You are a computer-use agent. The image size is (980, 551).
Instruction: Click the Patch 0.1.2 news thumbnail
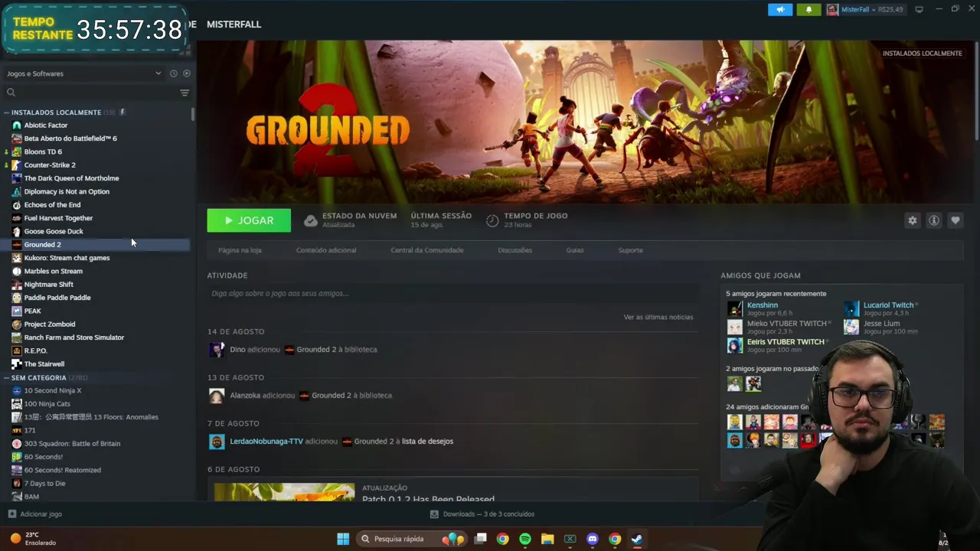pos(284,492)
